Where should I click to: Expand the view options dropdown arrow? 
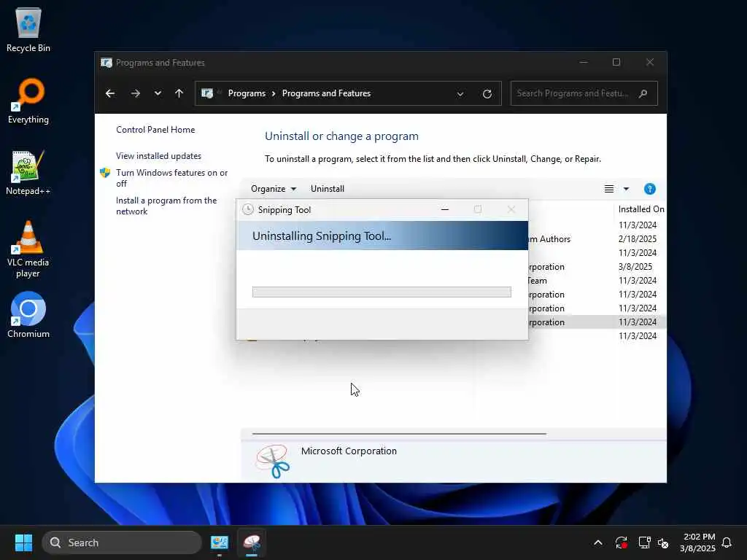(x=627, y=189)
